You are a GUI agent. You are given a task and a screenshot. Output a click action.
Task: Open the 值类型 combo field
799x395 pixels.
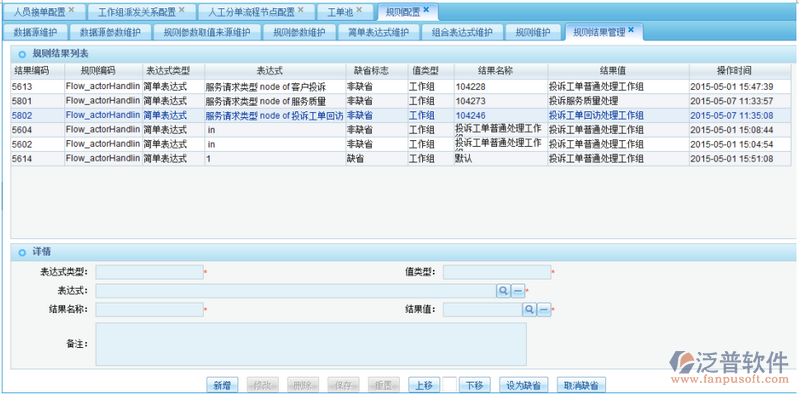tap(497, 272)
